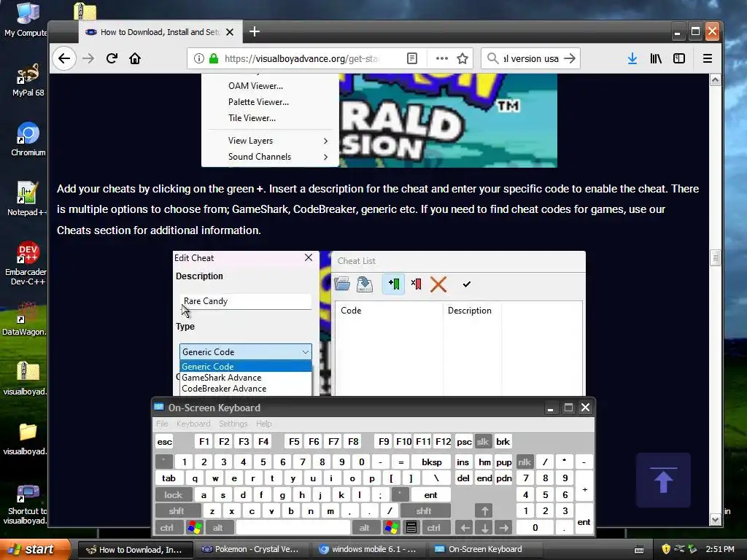Open Notepad++ desktop shortcut
The image size is (747, 560).
coord(27,198)
